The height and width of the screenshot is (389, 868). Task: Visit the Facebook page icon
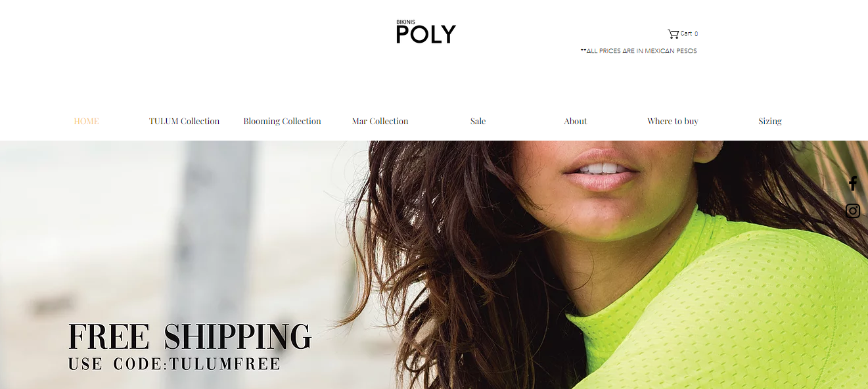coord(852,183)
